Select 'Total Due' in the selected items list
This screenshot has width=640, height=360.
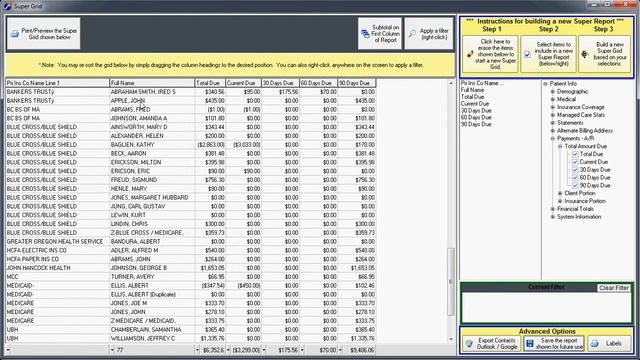(x=472, y=97)
